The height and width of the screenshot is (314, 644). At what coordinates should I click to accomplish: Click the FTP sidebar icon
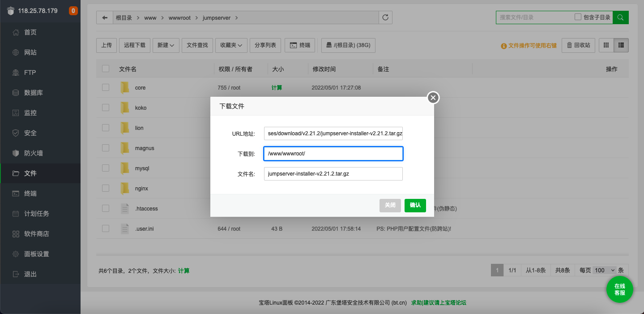[x=16, y=73]
